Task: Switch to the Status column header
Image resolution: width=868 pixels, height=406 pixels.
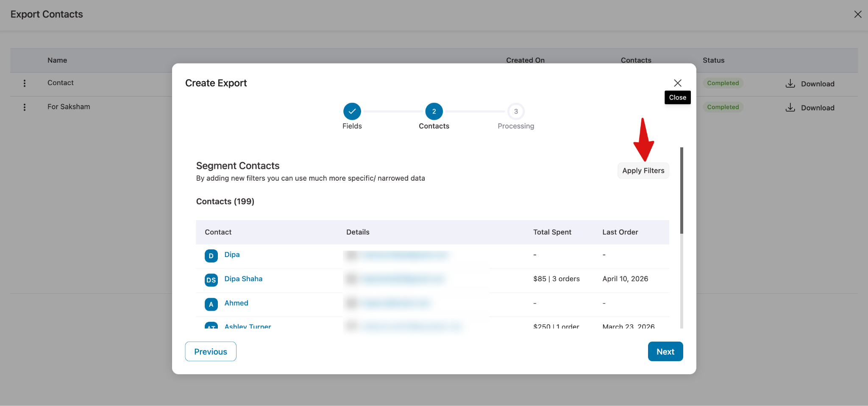Action: (x=713, y=60)
